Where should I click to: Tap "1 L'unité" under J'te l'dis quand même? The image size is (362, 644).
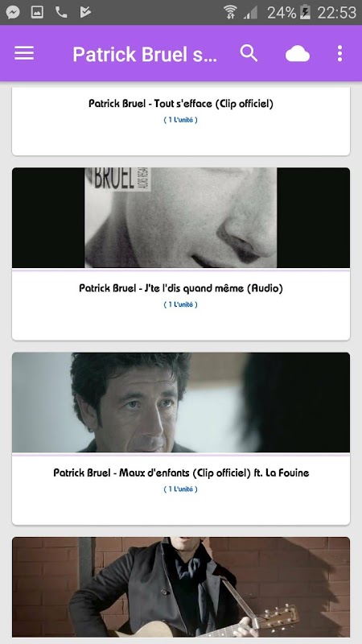[180, 305]
